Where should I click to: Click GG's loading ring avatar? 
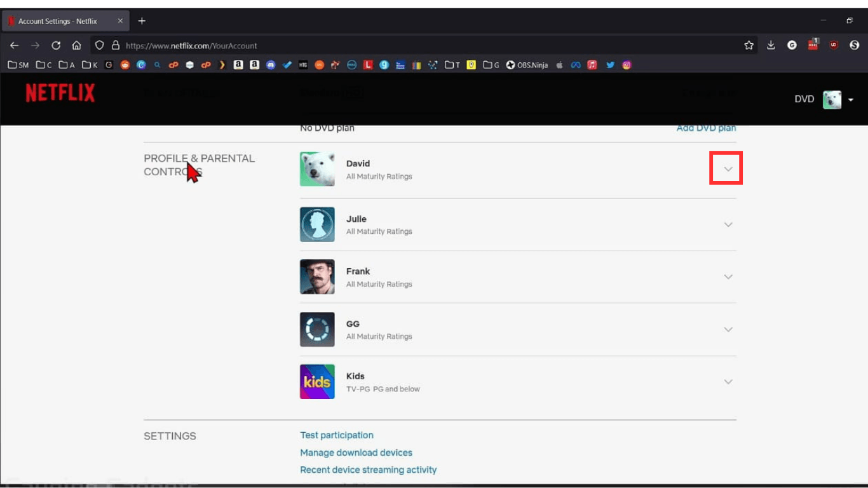tap(317, 329)
